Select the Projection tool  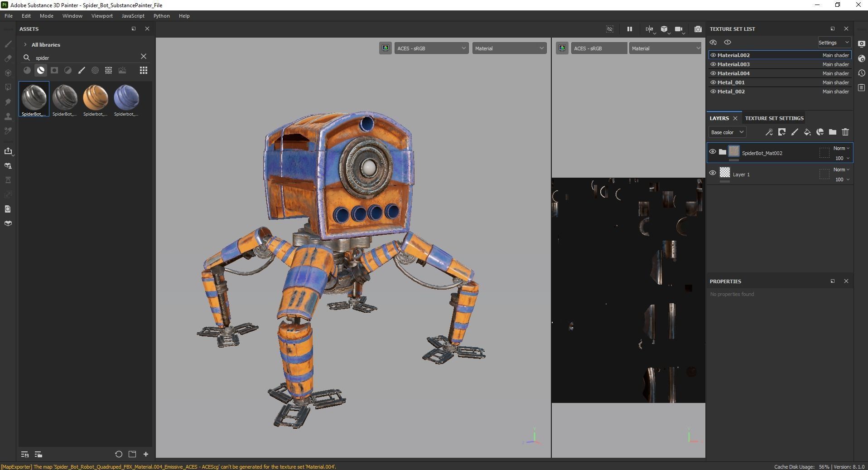click(8, 73)
